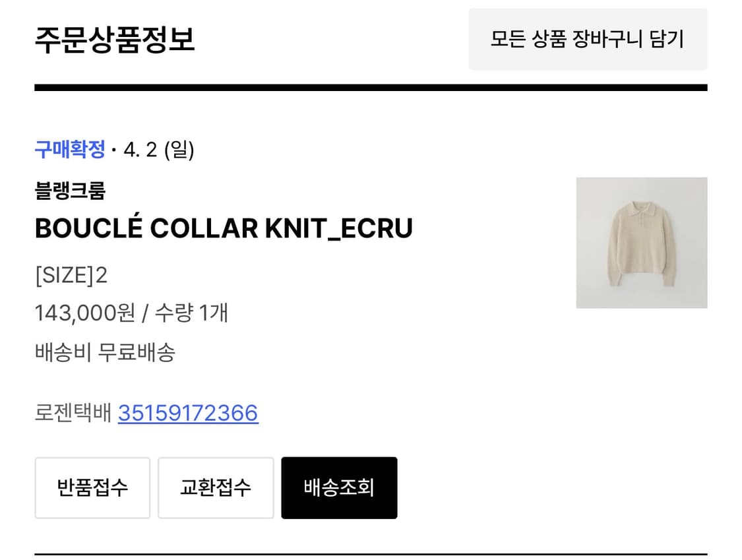The width and height of the screenshot is (742, 560).
Task: Click the 배송비 shipping label
Action: click(63, 352)
